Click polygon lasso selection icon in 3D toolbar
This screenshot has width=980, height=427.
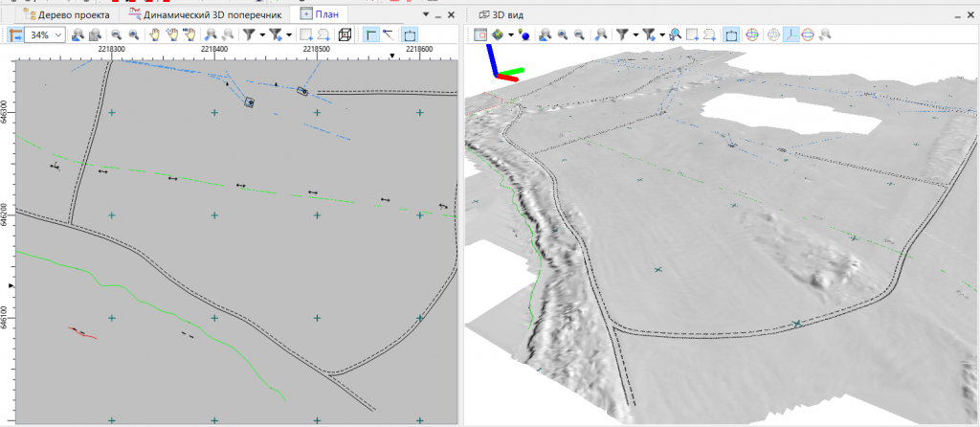coord(709,35)
